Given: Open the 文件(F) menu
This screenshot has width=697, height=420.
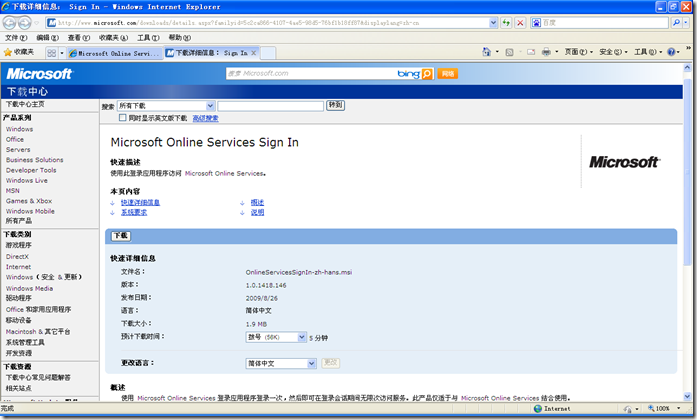Looking at the screenshot, I should click(16, 38).
